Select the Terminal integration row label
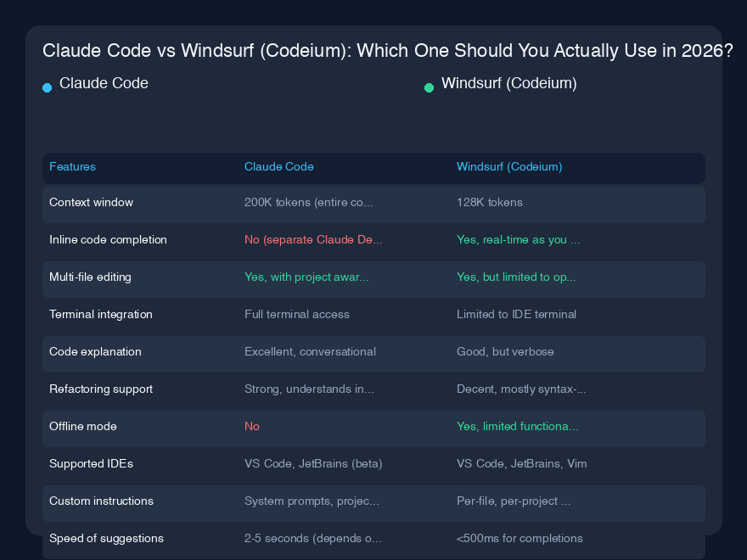The width and height of the screenshot is (747, 560). pyautogui.click(x=101, y=314)
